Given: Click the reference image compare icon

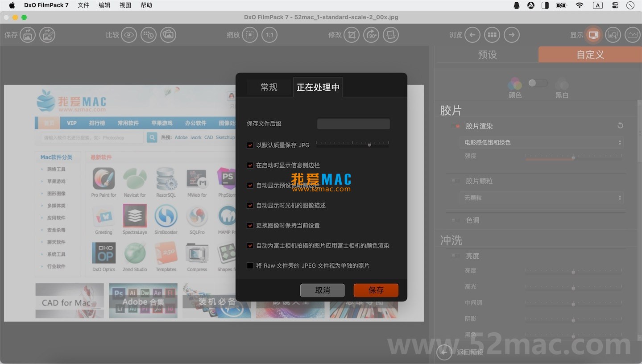Looking at the screenshot, I should [x=168, y=35].
